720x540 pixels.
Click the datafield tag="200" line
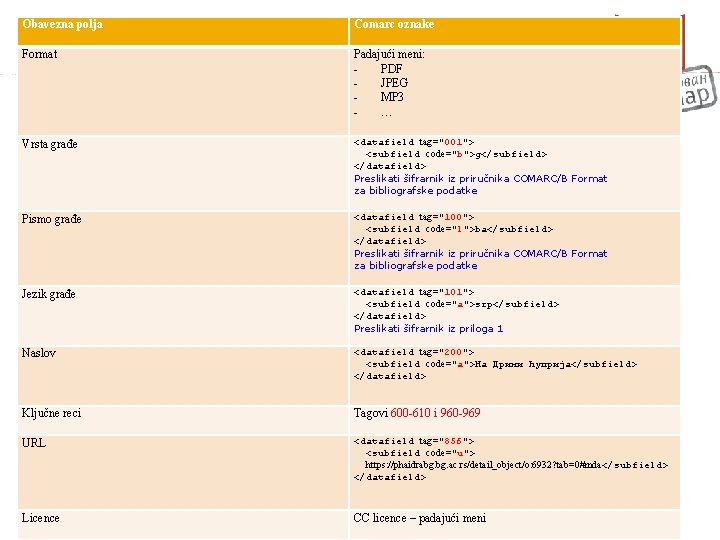tap(414, 352)
